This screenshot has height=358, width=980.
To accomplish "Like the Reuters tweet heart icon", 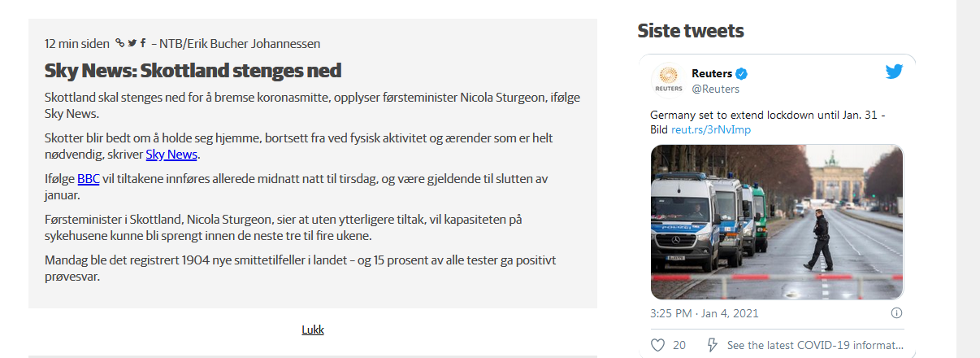I will [x=658, y=345].
